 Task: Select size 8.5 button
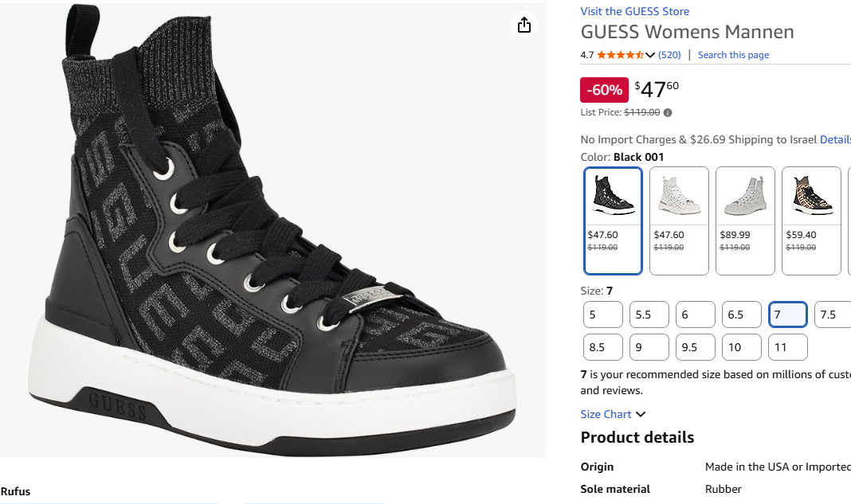[x=602, y=347]
